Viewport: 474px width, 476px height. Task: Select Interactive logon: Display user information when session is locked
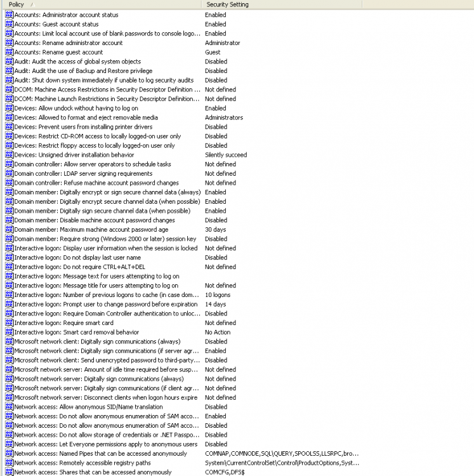click(x=106, y=248)
